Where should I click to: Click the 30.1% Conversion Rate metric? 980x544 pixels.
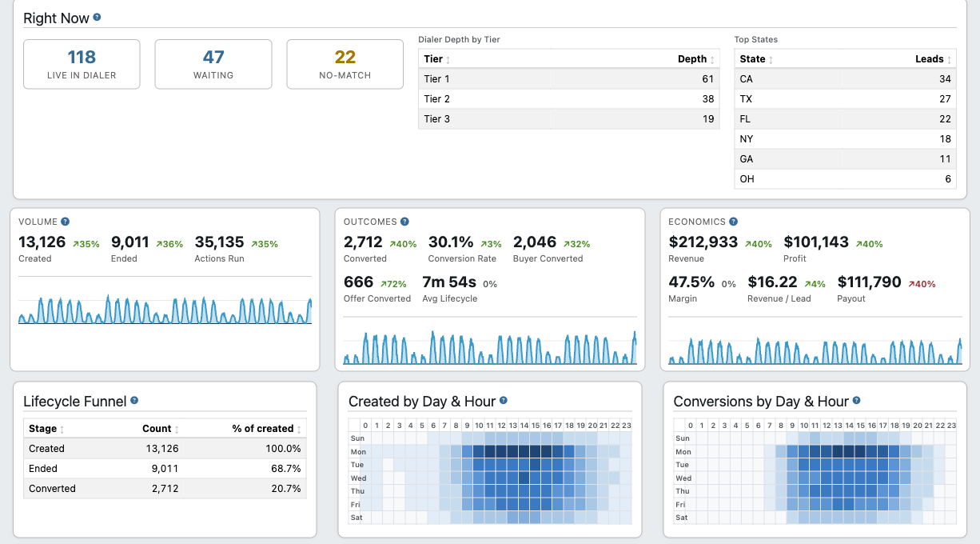pyautogui.click(x=465, y=249)
